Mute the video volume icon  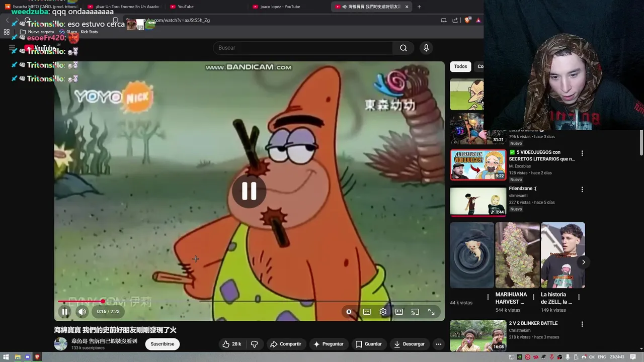[x=82, y=312]
